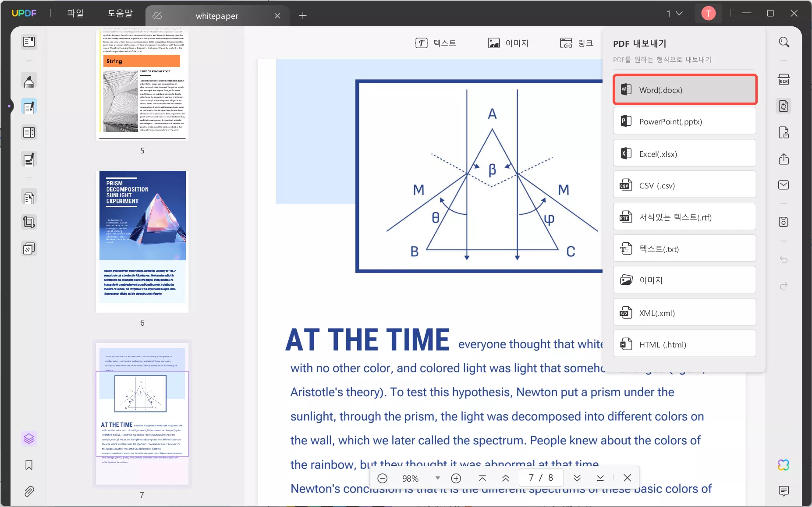Screen dimensions: 812x507
Task: Export PDF as Word(.docx)
Action: pyautogui.click(x=684, y=90)
